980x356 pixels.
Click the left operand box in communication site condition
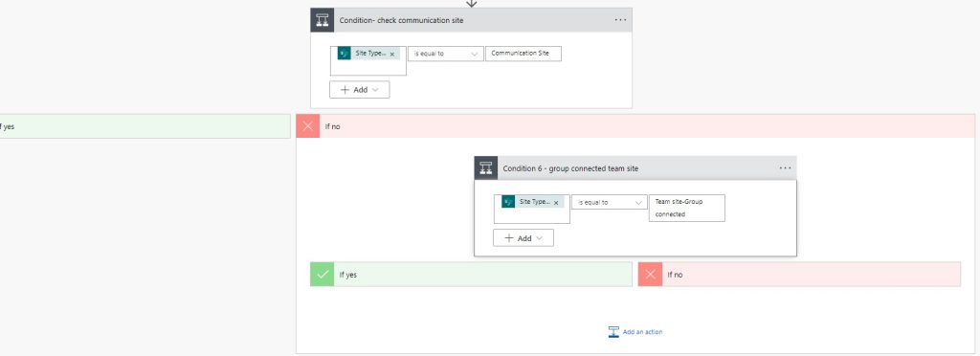[x=368, y=60]
